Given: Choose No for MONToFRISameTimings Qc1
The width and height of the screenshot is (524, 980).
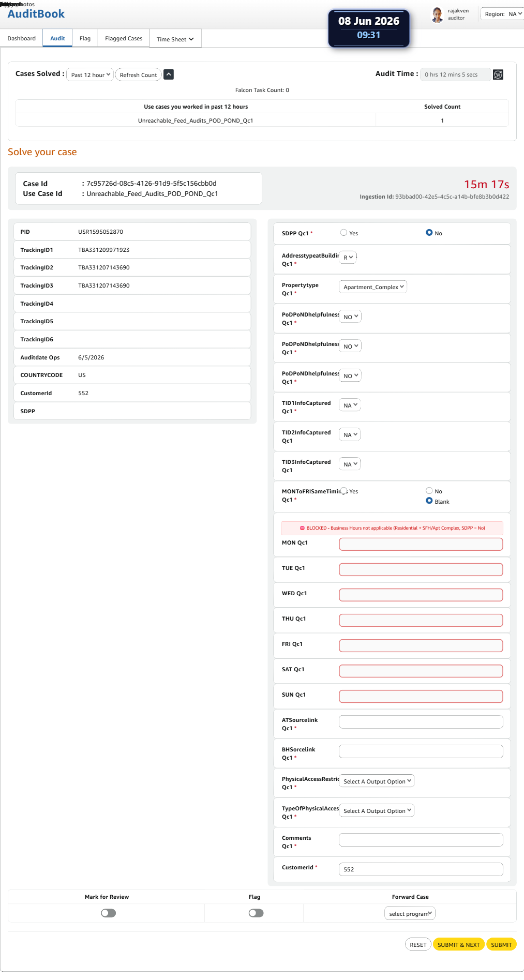Looking at the screenshot, I should (x=429, y=491).
